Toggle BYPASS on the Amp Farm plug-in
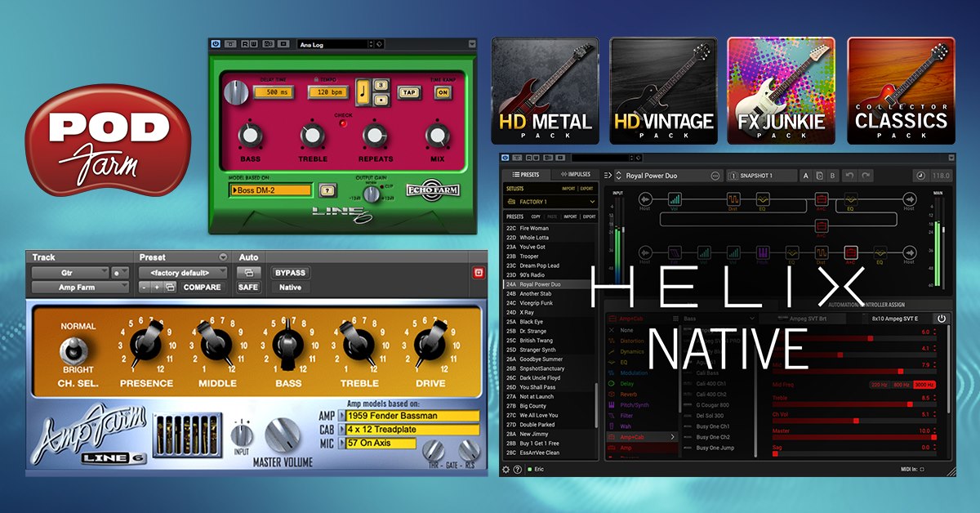Viewport: 980px width, 513px height. coord(290,273)
